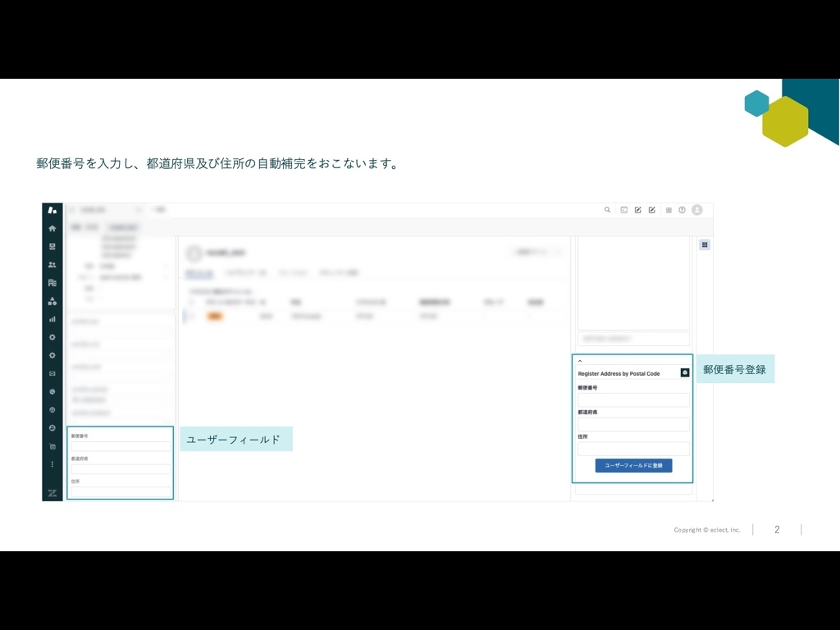Screen dimensions: 840x630
Task: Select the Organizations icon in the sidebar
Action: point(52,284)
